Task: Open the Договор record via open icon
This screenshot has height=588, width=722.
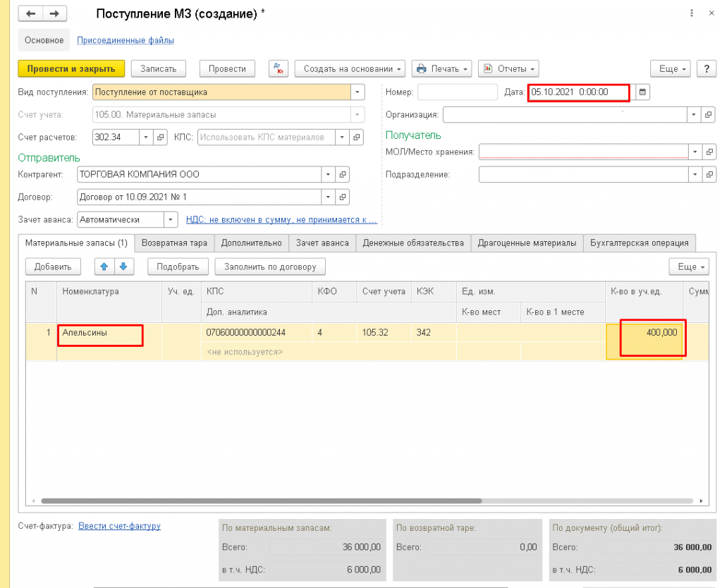Action: (x=343, y=197)
